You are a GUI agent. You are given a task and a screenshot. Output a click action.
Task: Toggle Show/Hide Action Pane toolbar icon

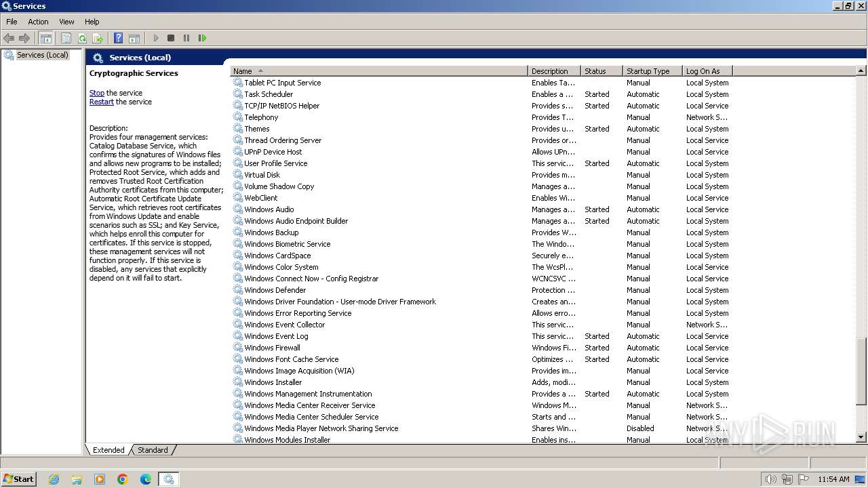pyautogui.click(x=134, y=38)
